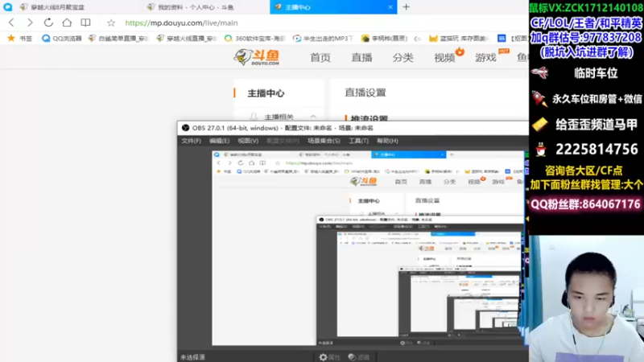Click the 直播设置 page heading
The height and width of the screenshot is (362, 644).
365,93
